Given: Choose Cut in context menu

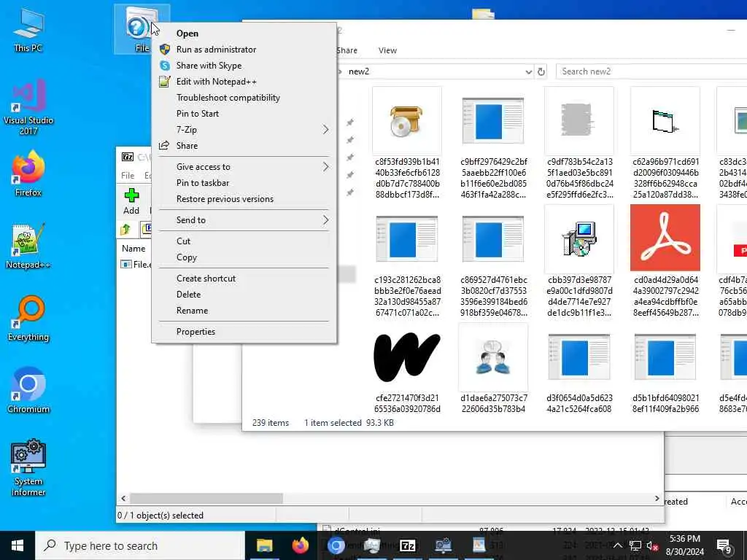Looking at the screenshot, I should (x=244, y=241).
